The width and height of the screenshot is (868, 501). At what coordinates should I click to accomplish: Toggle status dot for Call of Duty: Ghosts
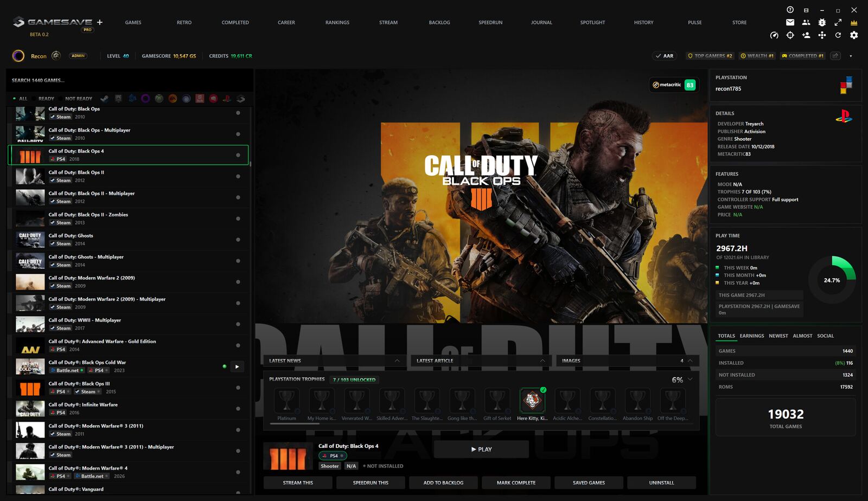click(238, 240)
